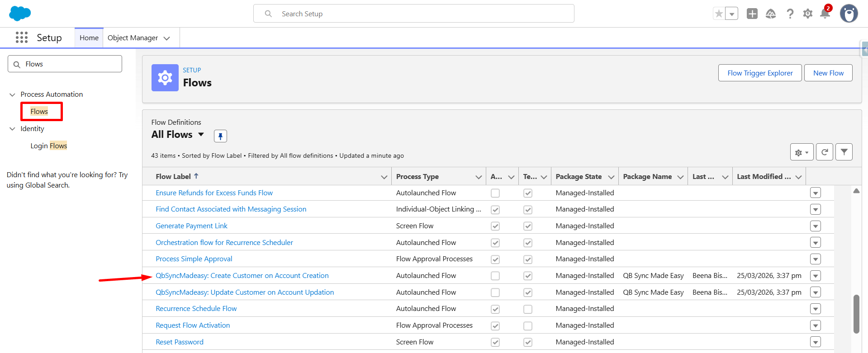Open the App Launcher grid icon
Image resolution: width=868 pixels, height=353 pixels.
pos(22,38)
